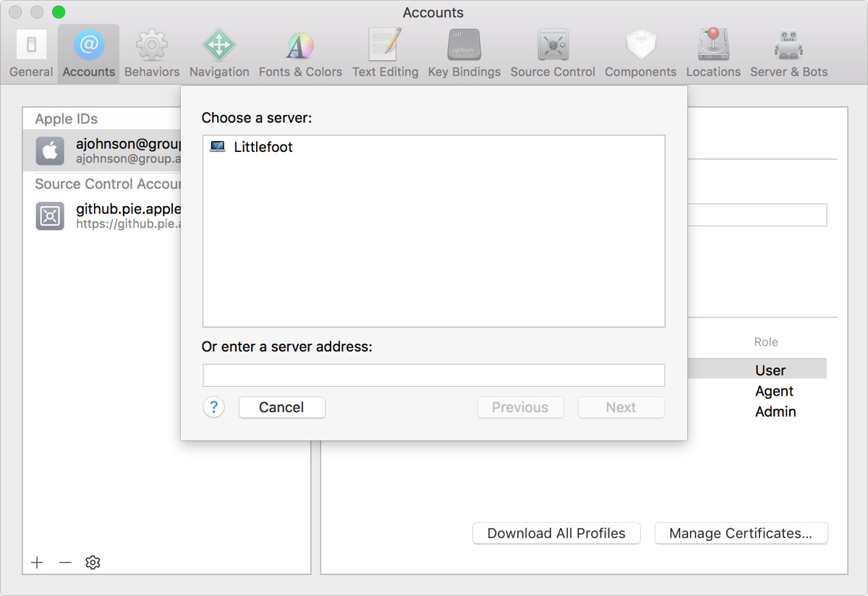Open the General preferences pane
This screenshot has height=596, width=868.
coord(31,54)
